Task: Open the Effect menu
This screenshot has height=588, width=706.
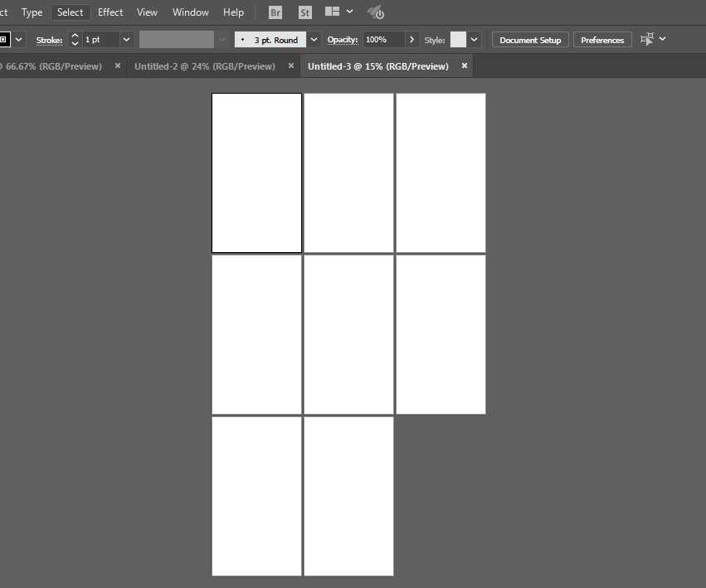Action: point(110,12)
